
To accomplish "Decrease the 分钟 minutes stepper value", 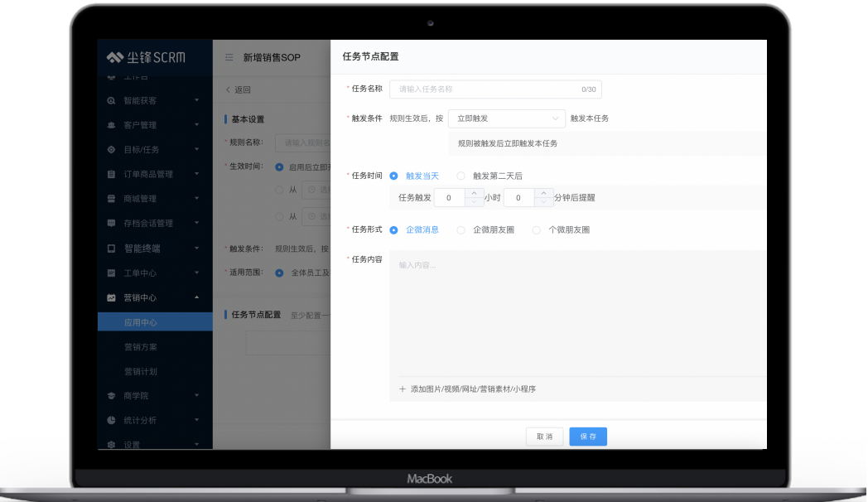I will pos(543,202).
